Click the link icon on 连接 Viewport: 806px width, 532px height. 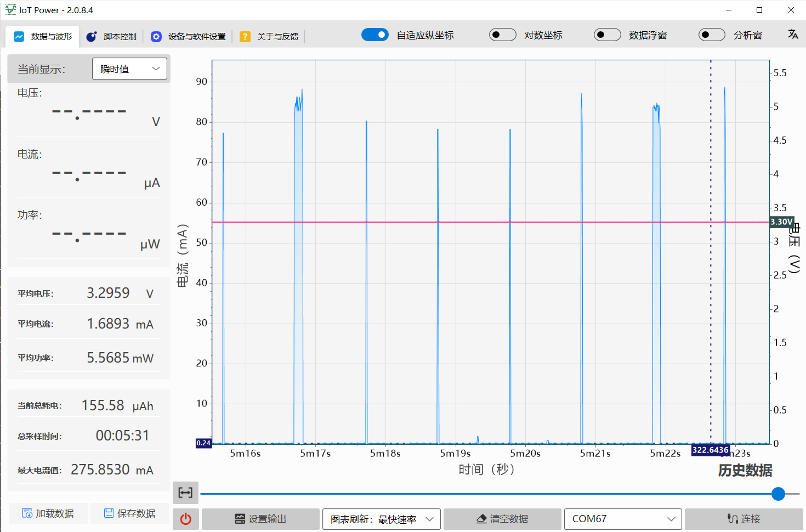point(733,519)
